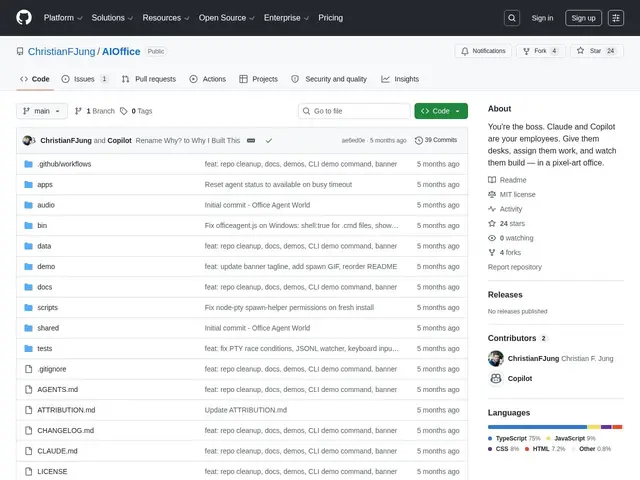The height and width of the screenshot is (480, 640).
Task: Click the LICENSE file icon
Action: (28, 471)
